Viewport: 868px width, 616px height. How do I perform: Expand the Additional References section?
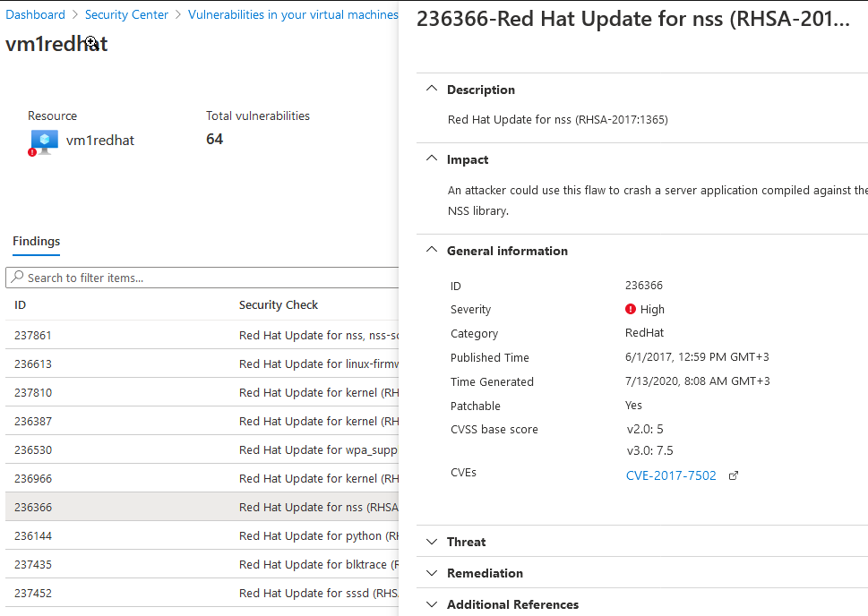[x=512, y=604]
